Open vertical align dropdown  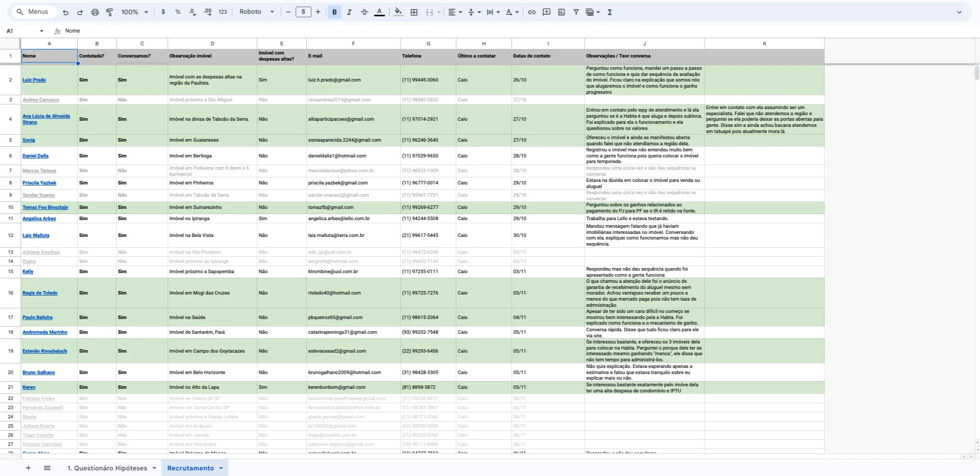pyautogui.click(x=474, y=12)
